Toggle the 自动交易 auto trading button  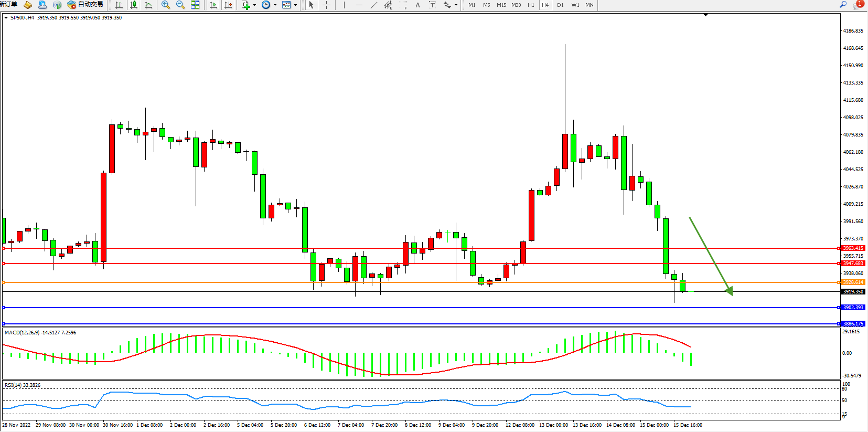[85, 5]
